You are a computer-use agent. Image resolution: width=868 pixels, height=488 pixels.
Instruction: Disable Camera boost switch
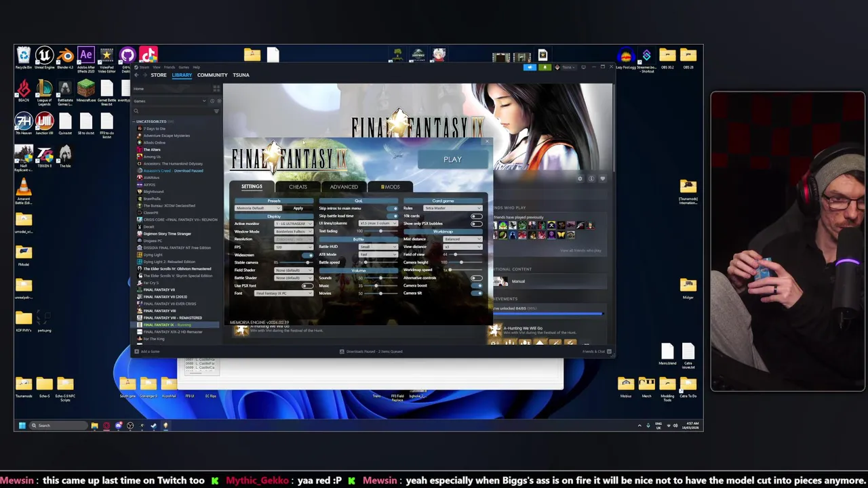coord(477,285)
